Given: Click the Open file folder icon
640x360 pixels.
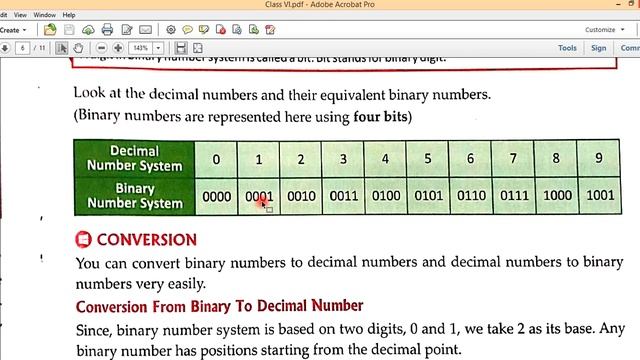Looking at the screenshot, I should pyautogui.click(x=50, y=29).
